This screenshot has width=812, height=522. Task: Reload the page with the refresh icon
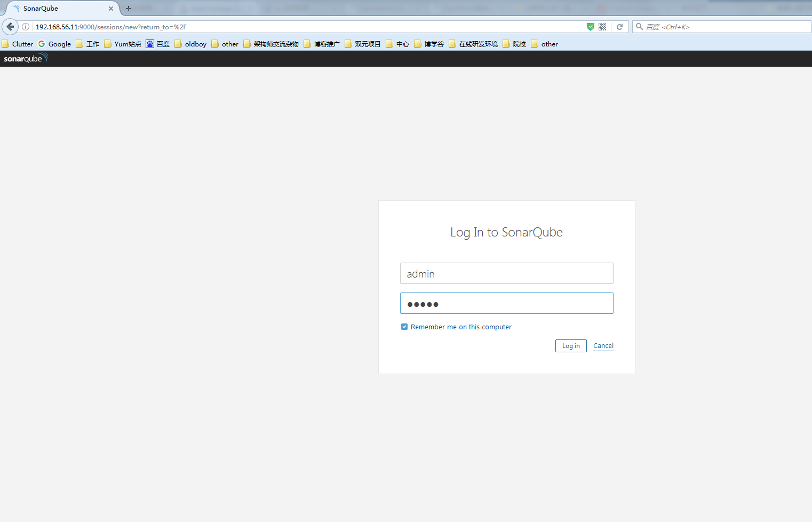coord(619,27)
